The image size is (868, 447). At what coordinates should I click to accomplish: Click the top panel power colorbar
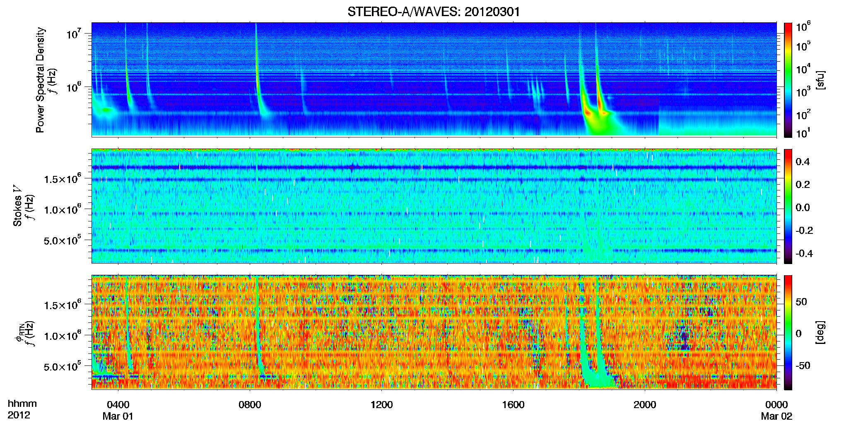pyautogui.click(x=788, y=80)
